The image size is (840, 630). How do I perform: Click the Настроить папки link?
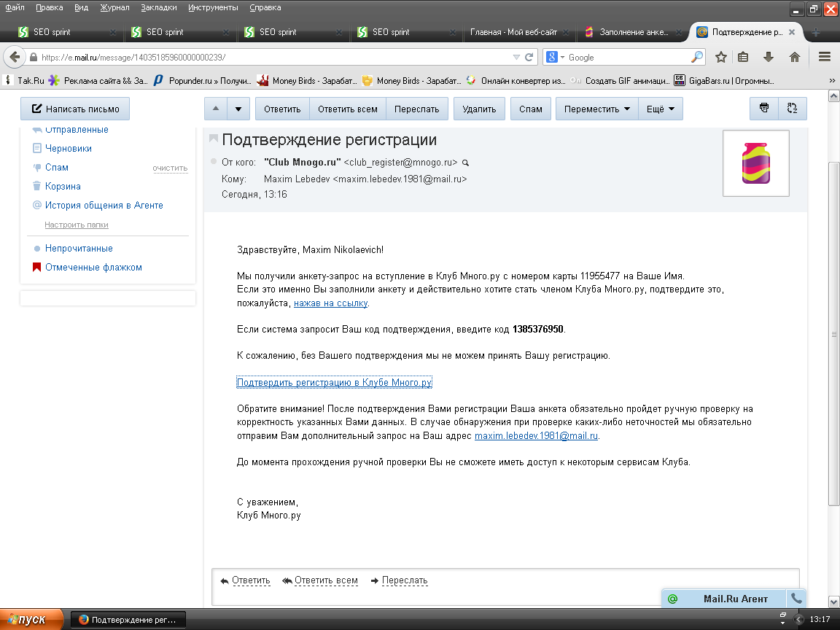click(x=76, y=225)
